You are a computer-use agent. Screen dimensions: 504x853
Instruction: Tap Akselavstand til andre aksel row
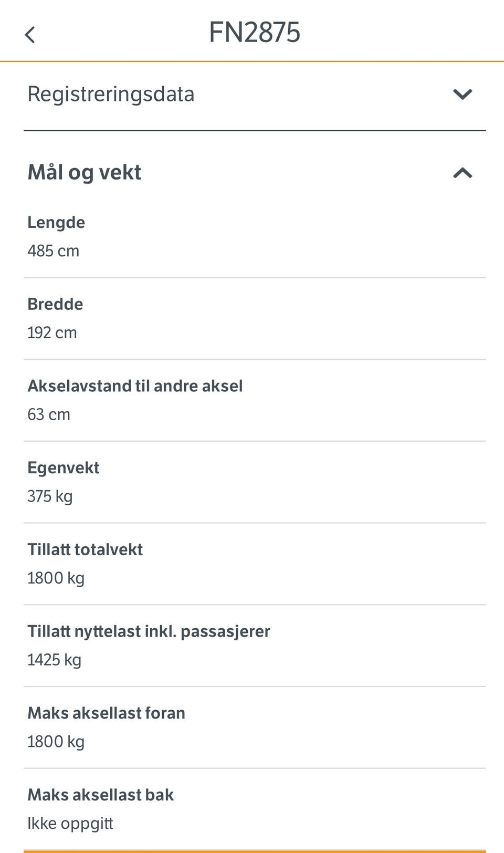pyautogui.click(x=135, y=386)
